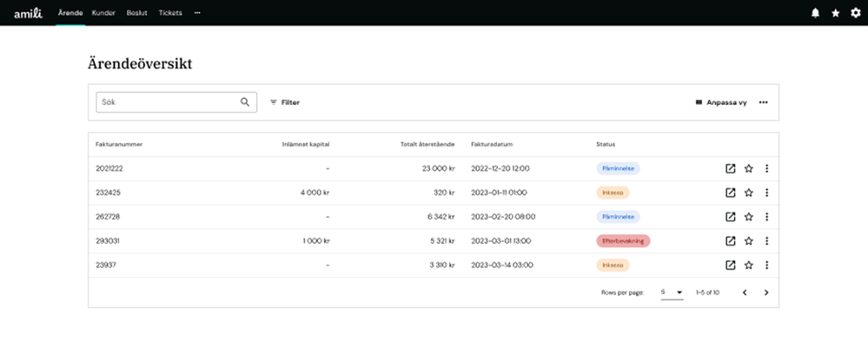Open the notifications bell

pyautogui.click(x=815, y=13)
